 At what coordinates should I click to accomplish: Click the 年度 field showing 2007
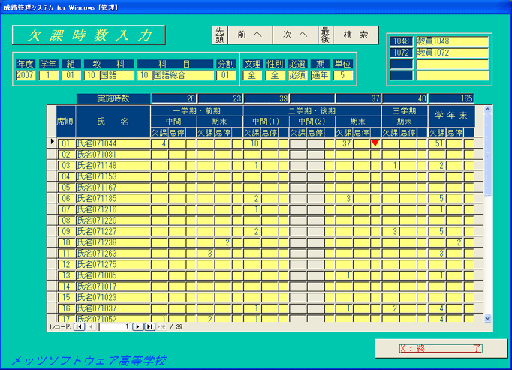pyautogui.click(x=25, y=75)
